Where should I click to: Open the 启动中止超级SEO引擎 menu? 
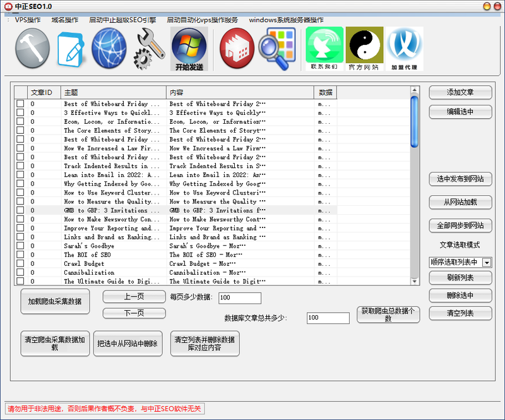click(122, 20)
